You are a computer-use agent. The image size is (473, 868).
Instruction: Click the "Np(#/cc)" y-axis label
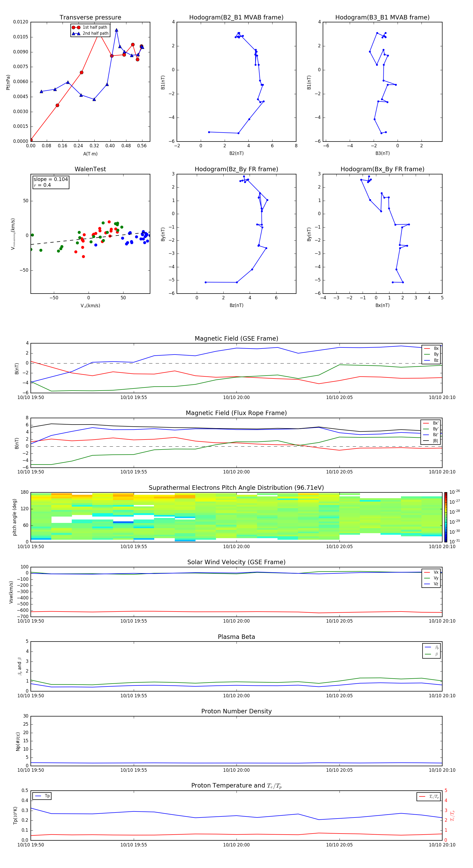[18, 741]
